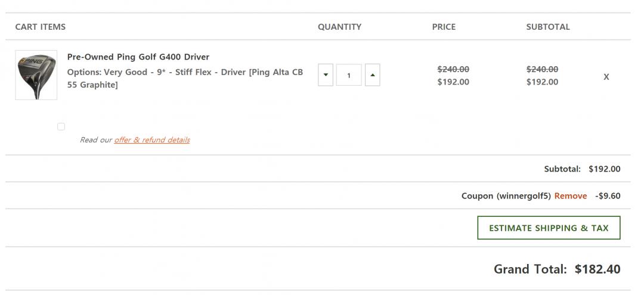Screen dimensions: 644x295
Task: Click the product options description text
Action: click(x=185, y=79)
